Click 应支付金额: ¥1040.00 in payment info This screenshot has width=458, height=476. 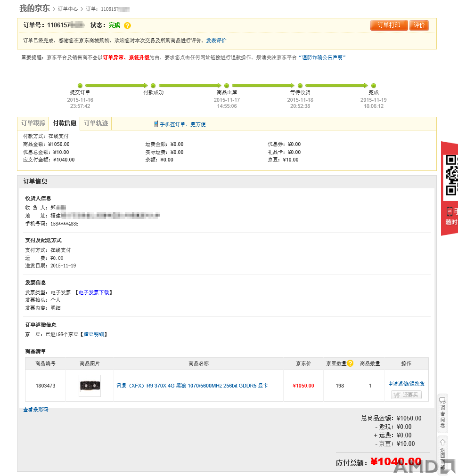point(49,160)
